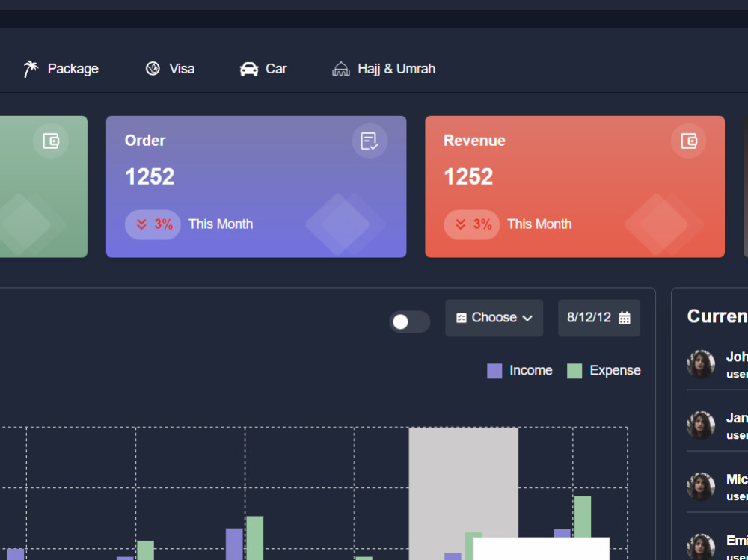
Task: Click the tallest green Expense bar
Action: pos(583,517)
